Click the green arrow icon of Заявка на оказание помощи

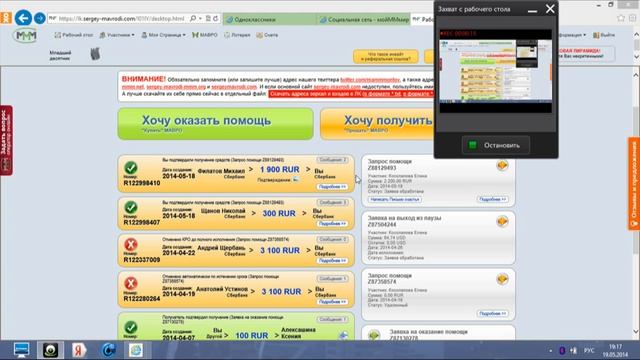point(374,336)
